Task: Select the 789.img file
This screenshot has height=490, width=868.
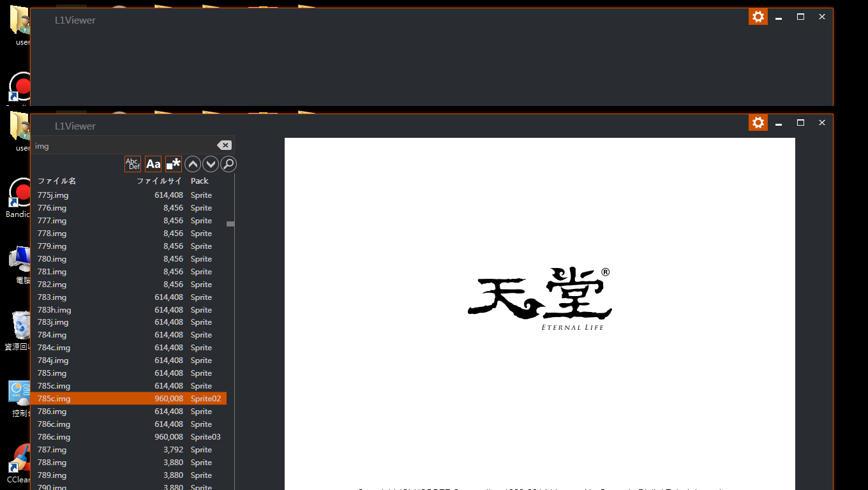Action: pos(128,475)
